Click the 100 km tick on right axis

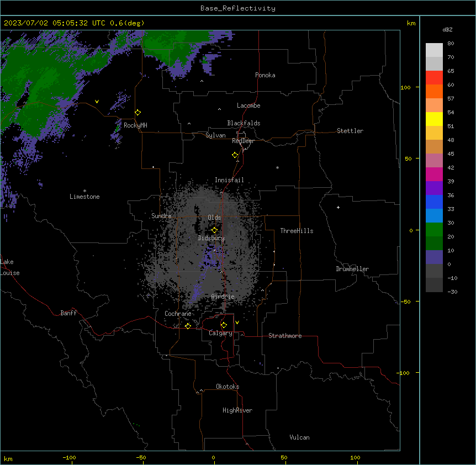(x=405, y=87)
